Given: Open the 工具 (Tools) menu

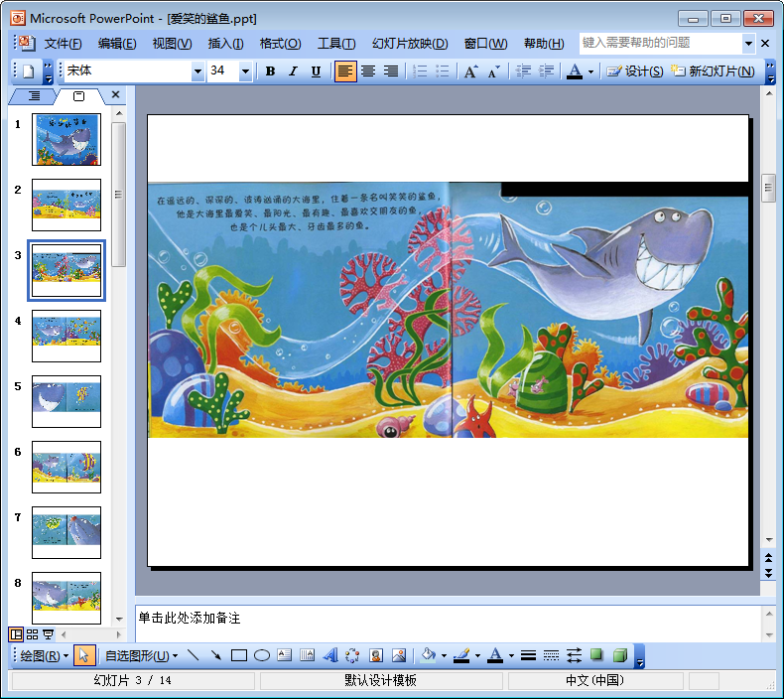Looking at the screenshot, I should click(336, 44).
